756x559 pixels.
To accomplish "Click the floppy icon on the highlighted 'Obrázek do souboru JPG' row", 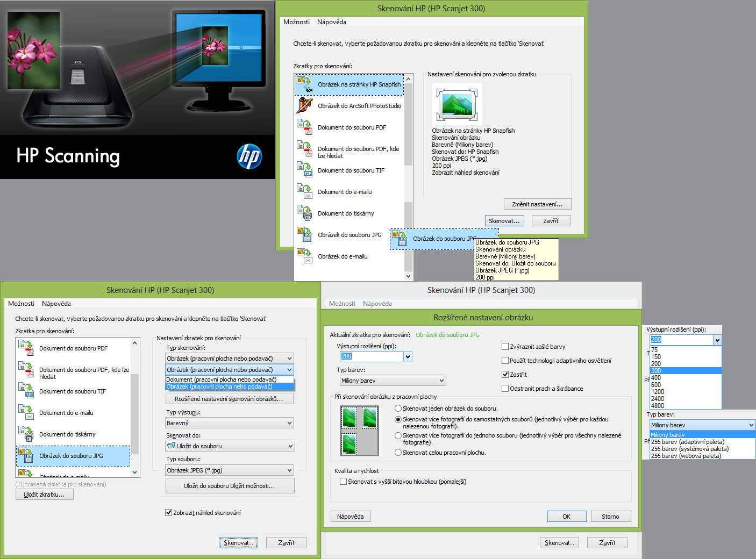I will click(x=400, y=239).
